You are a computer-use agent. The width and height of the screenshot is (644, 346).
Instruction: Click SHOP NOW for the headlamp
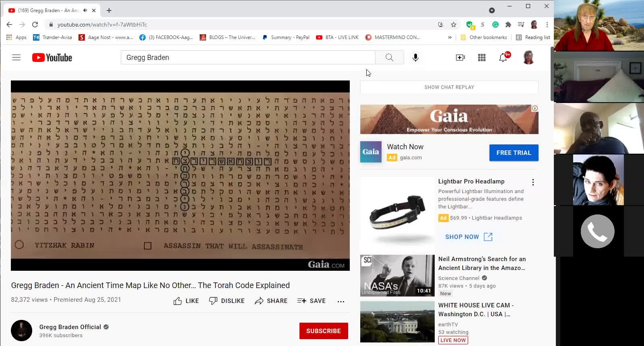pyautogui.click(x=469, y=237)
